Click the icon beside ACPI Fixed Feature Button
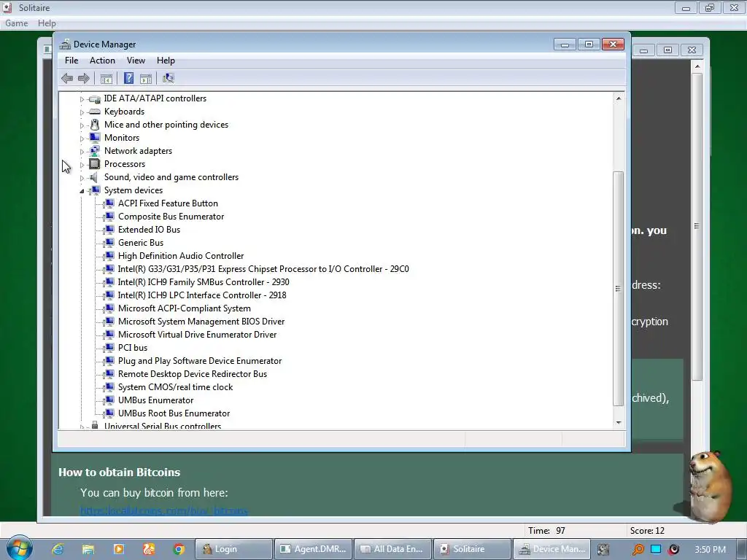 (x=109, y=203)
